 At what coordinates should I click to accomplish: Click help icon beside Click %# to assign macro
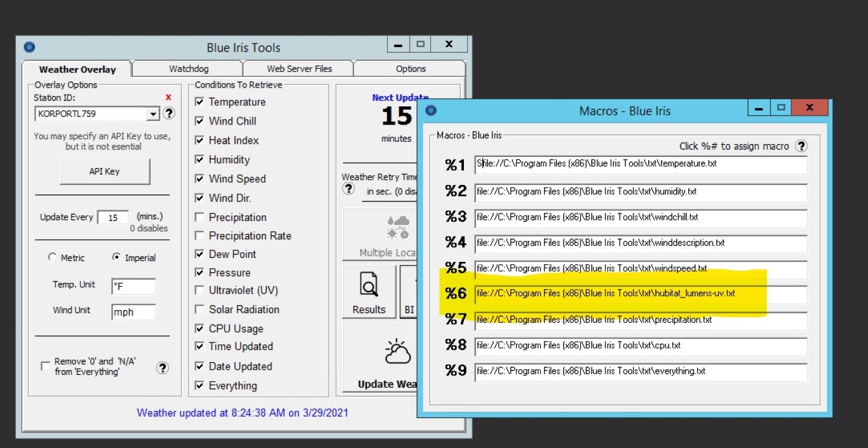[x=801, y=146]
